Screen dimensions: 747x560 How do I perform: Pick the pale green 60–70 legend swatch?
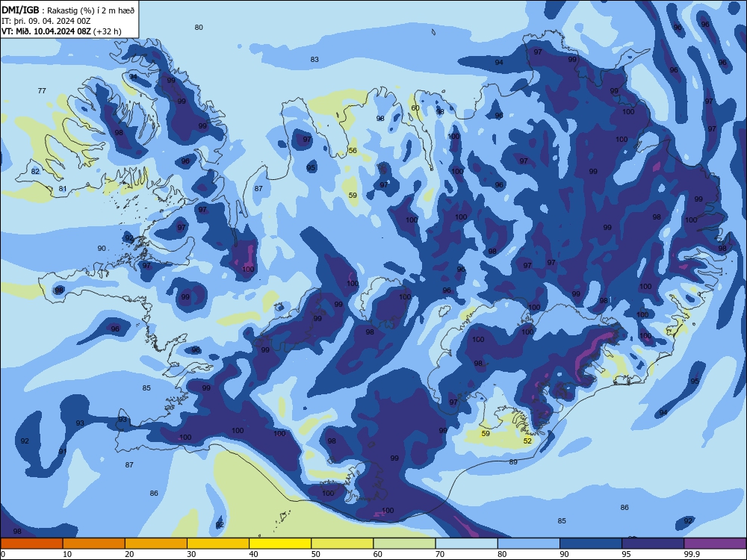click(x=404, y=544)
